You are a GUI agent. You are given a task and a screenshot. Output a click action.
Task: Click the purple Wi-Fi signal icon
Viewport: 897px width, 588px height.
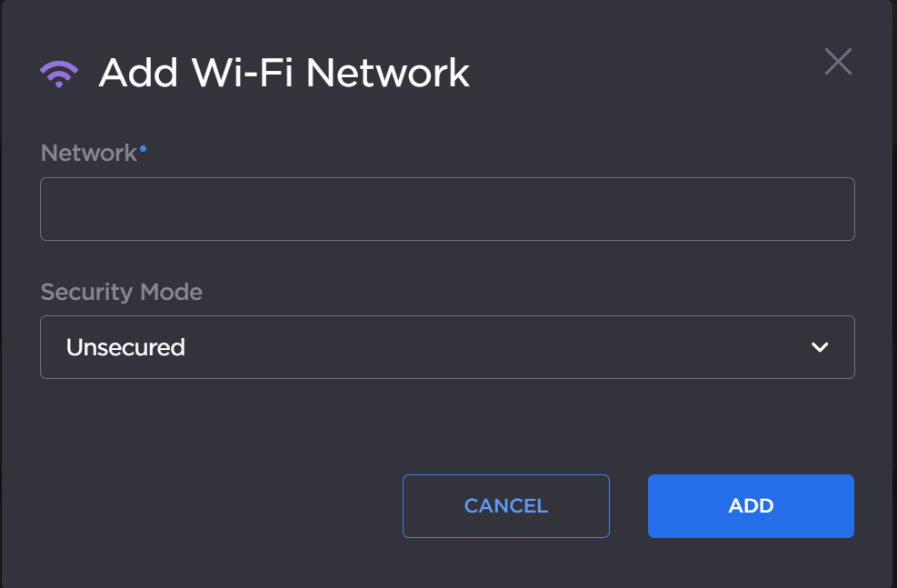pyautogui.click(x=59, y=73)
